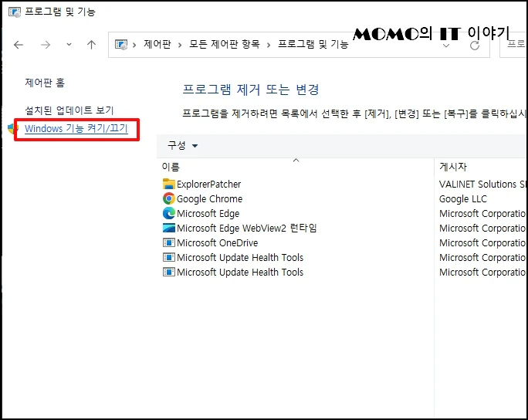Open 제어판 홈 link
The image size is (528, 420).
click(x=45, y=83)
